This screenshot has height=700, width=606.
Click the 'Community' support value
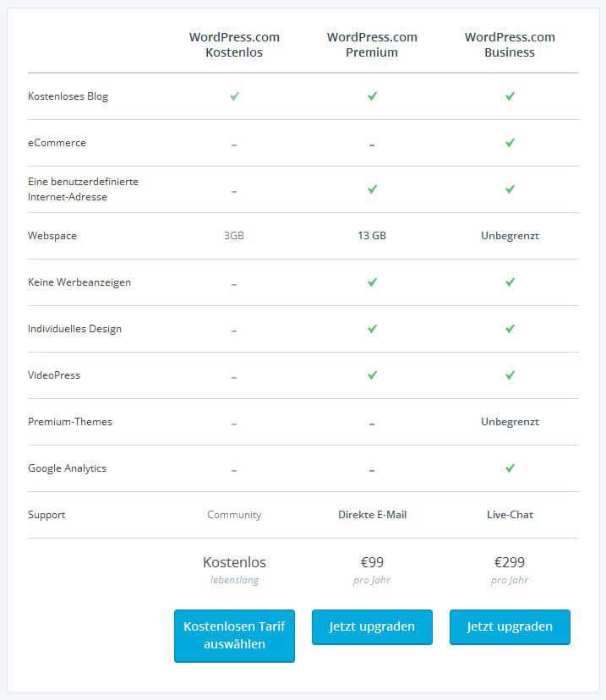pyautogui.click(x=234, y=515)
